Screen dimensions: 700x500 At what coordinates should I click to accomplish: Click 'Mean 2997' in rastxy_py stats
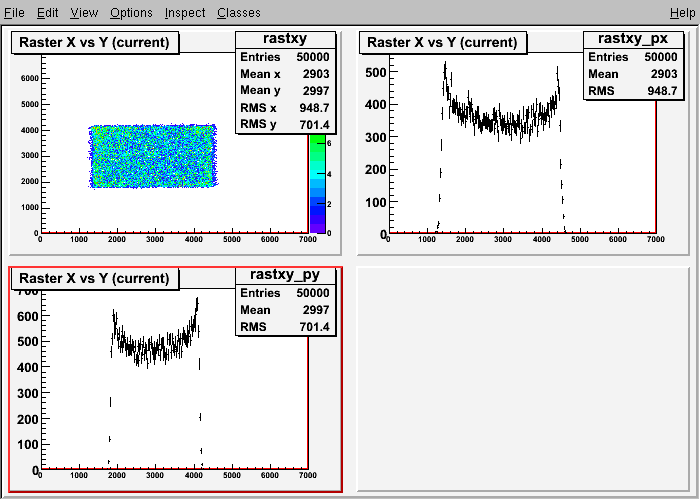[x=285, y=310]
